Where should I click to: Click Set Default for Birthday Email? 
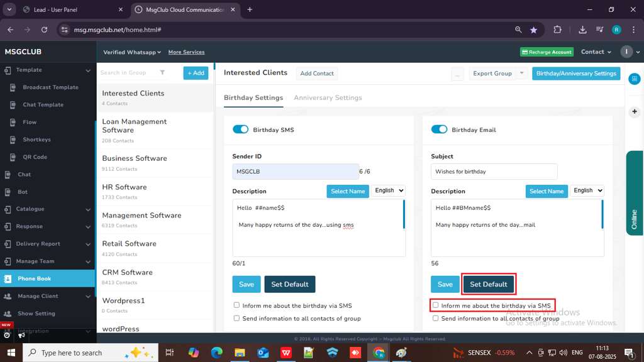click(488, 284)
